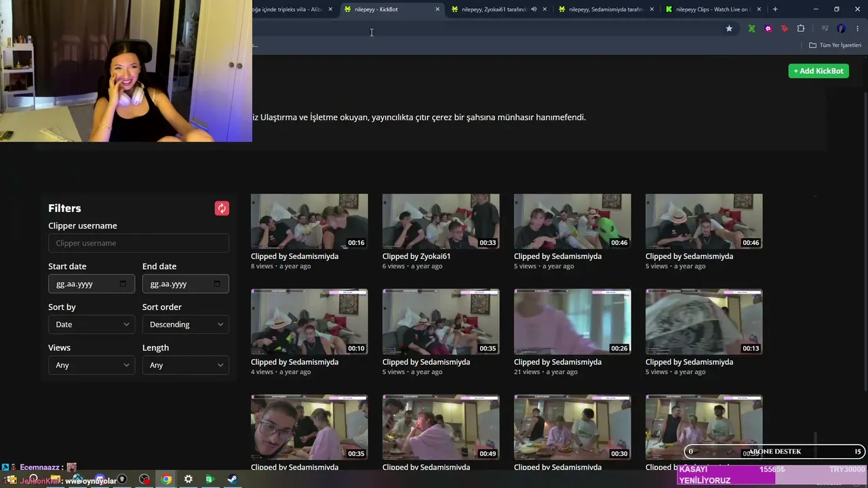Open the End date calendar picker icon
The height and width of the screenshot is (488, 868).
pyautogui.click(x=216, y=284)
